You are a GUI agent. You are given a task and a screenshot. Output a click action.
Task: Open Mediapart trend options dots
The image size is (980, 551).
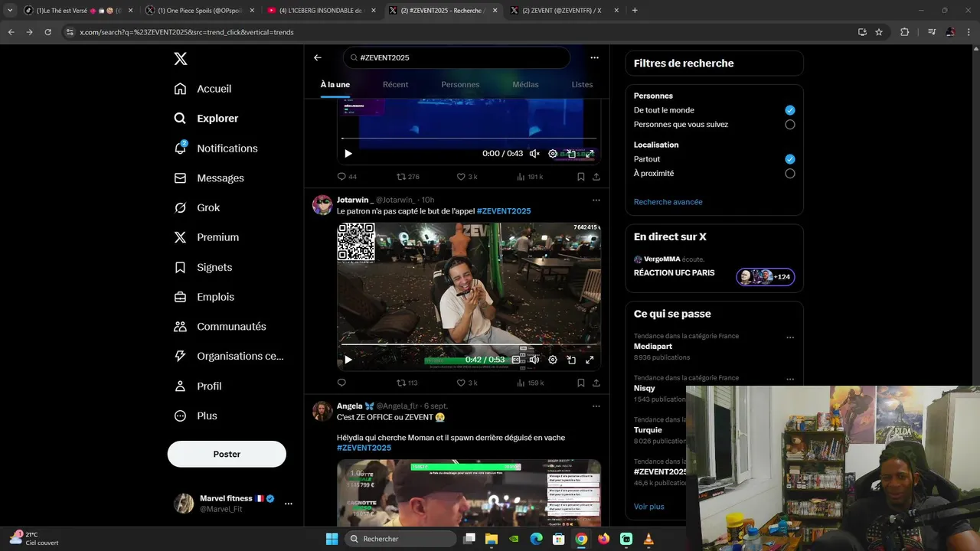click(790, 337)
